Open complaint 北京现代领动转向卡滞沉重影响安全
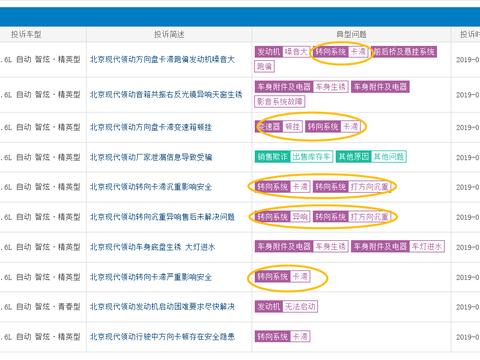 coord(151,187)
